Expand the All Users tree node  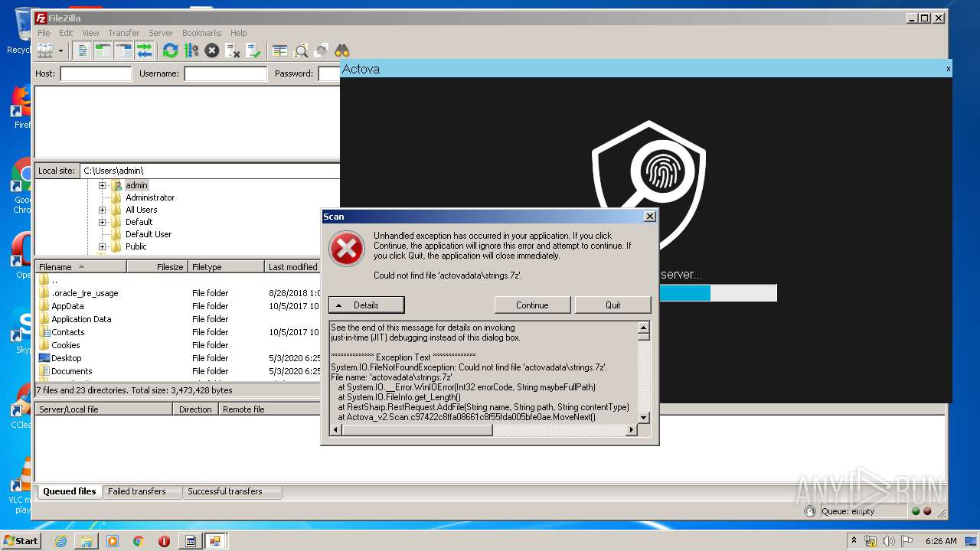tap(102, 210)
